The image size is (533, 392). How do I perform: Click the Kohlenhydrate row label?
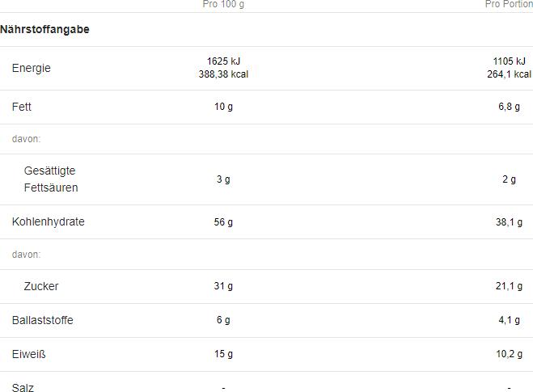(x=49, y=221)
